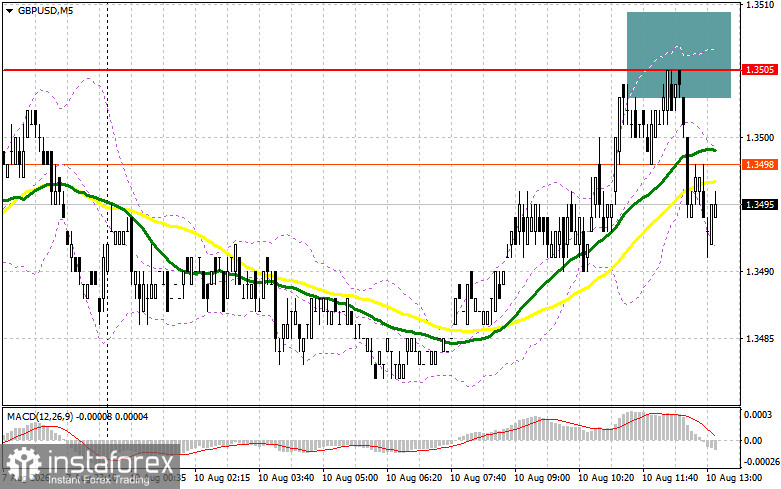Select the 1.3490 price scale value
The width and height of the screenshot is (781, 489).
(760, 271)
